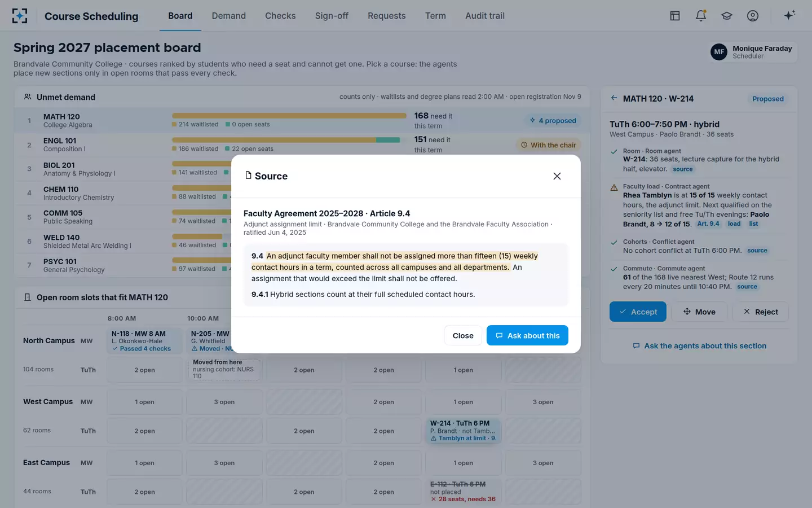Open the Room agent source link

click(682, 169)
